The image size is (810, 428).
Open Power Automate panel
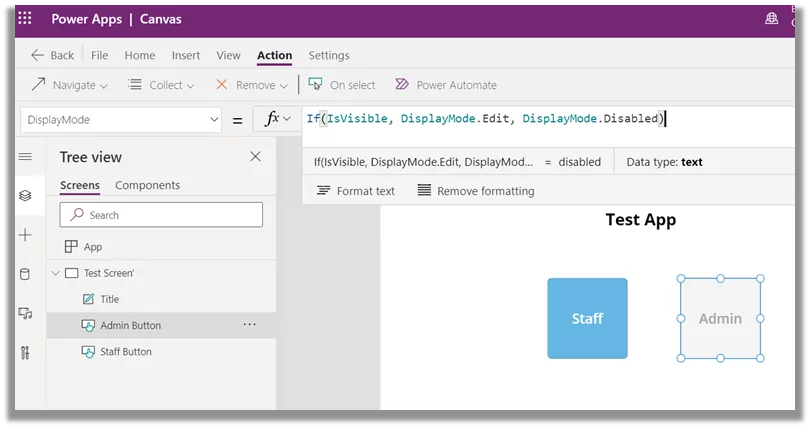446,85
